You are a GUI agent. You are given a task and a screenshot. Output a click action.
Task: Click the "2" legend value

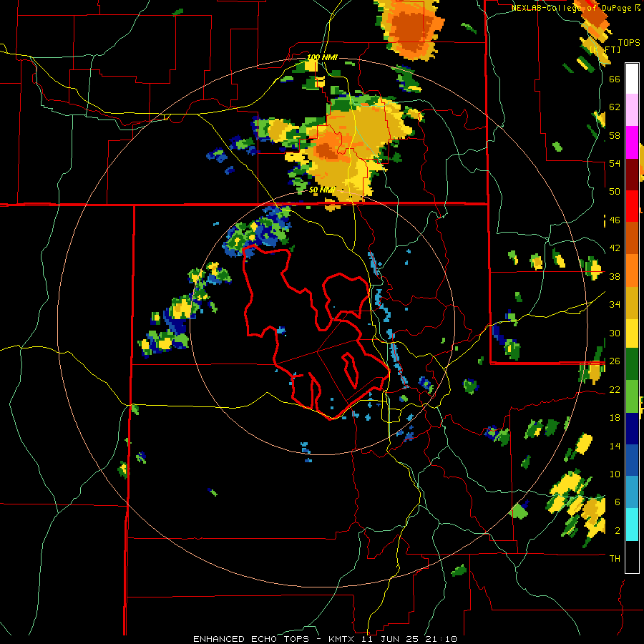(618, 530)
